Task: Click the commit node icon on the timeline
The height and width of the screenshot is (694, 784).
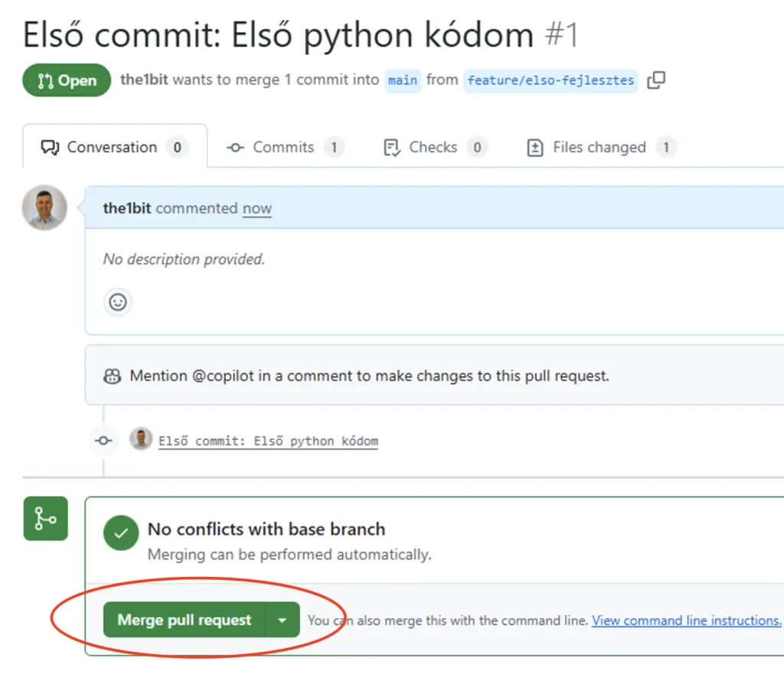Action: 103,440
